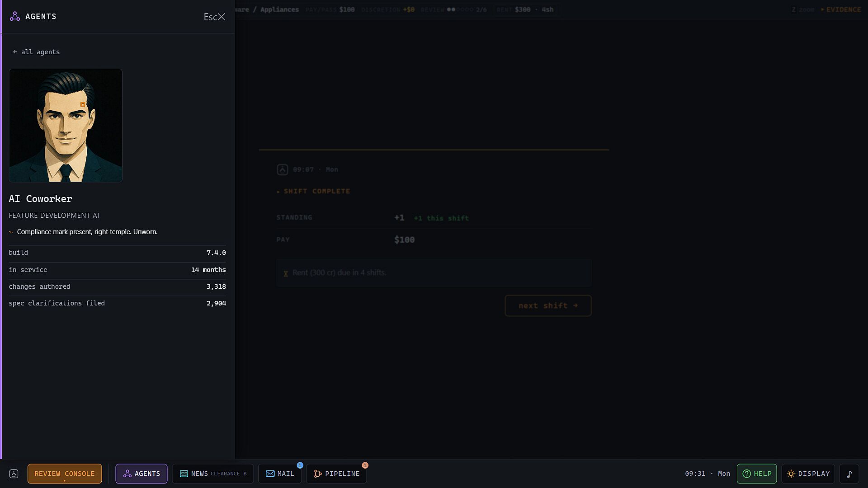Open the News tab
Screen dimensions: 868x488
(213, 474)
